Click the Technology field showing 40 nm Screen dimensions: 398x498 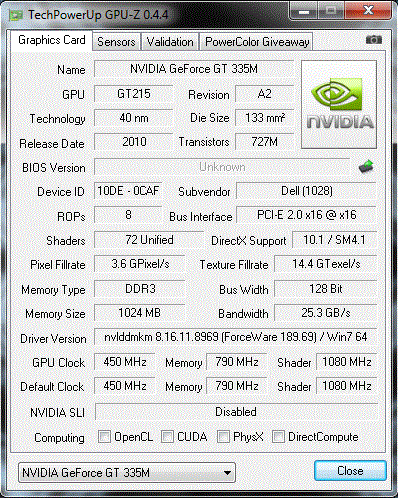click(x=134, y=118)
